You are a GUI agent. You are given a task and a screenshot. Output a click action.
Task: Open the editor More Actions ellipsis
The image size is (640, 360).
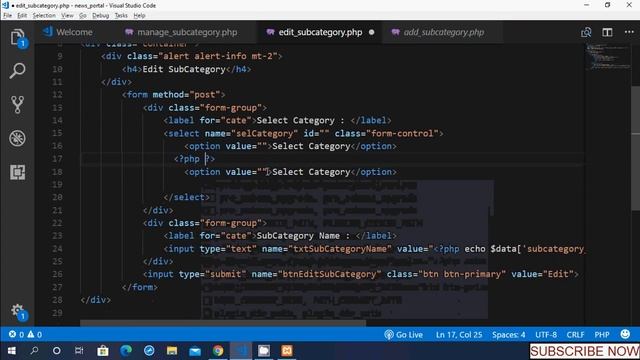click(629, 32)
